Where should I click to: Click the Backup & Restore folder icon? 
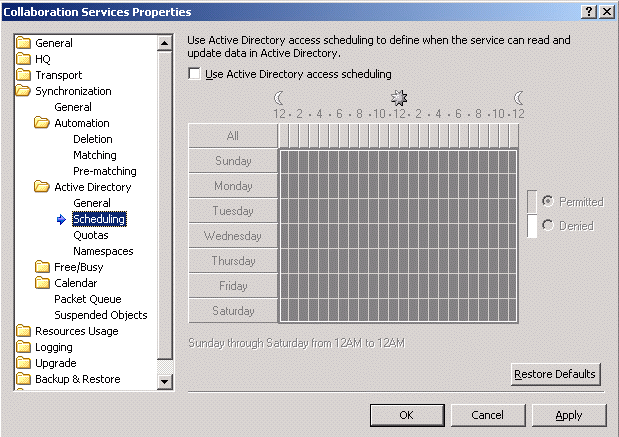tap(23, 379)
